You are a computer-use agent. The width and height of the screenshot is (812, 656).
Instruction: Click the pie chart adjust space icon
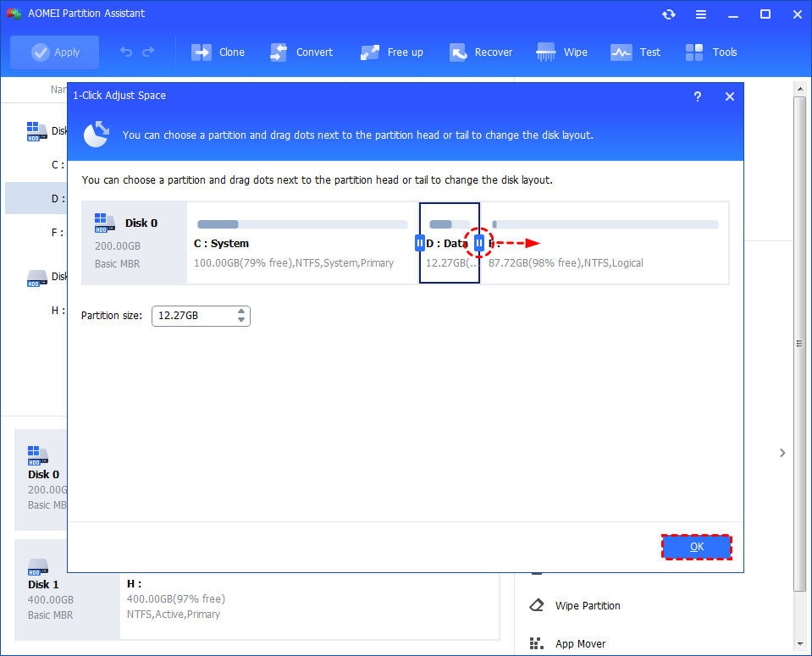[97, 135]
